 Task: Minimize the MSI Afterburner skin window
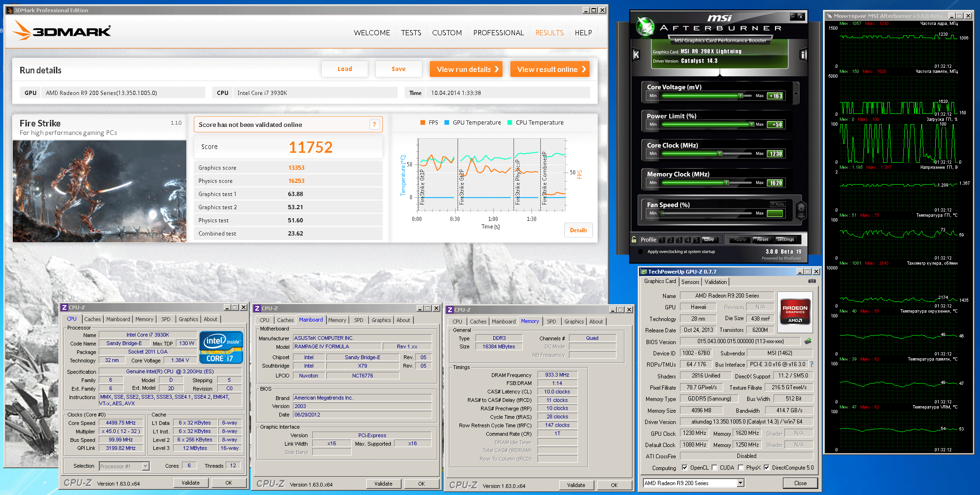coord(793,16)
